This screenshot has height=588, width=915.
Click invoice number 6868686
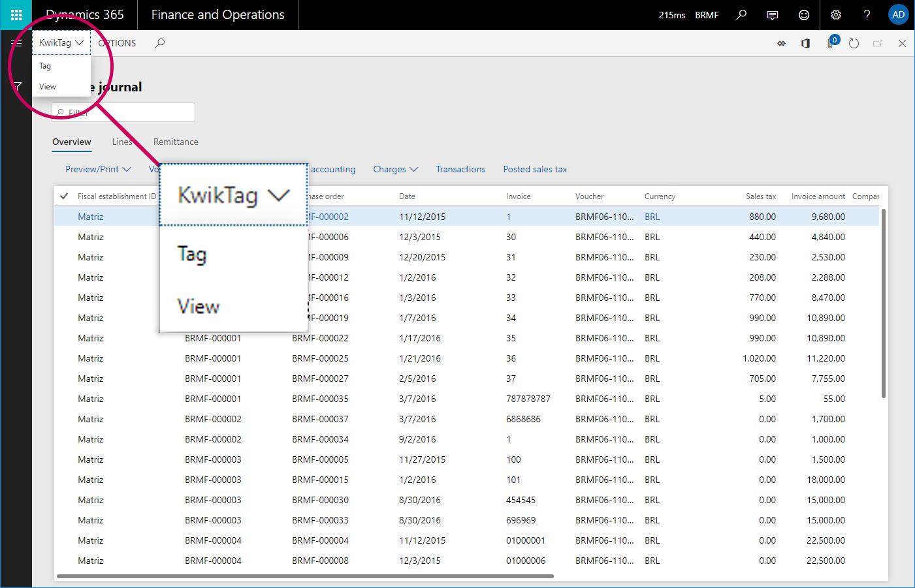click(x=523, y=419)
